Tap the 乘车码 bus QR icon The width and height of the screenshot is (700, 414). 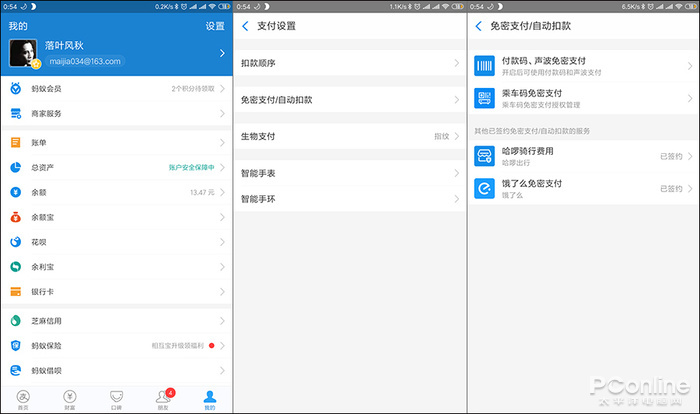(x=484, y=98)
